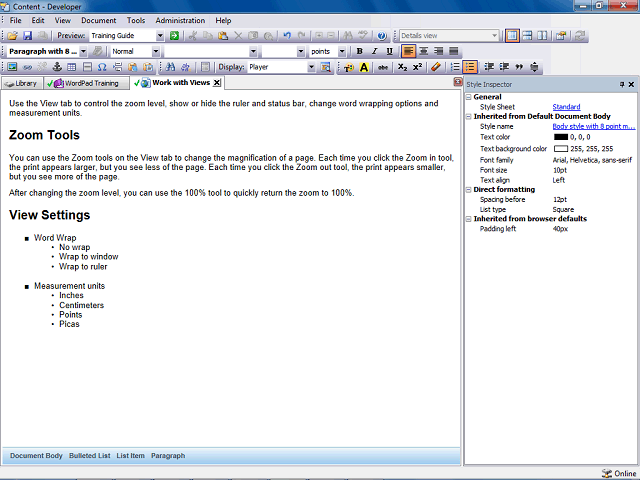Select Document Body in the breadcrumb bar
Screen dimensions: 640x480
coord(36,456)
